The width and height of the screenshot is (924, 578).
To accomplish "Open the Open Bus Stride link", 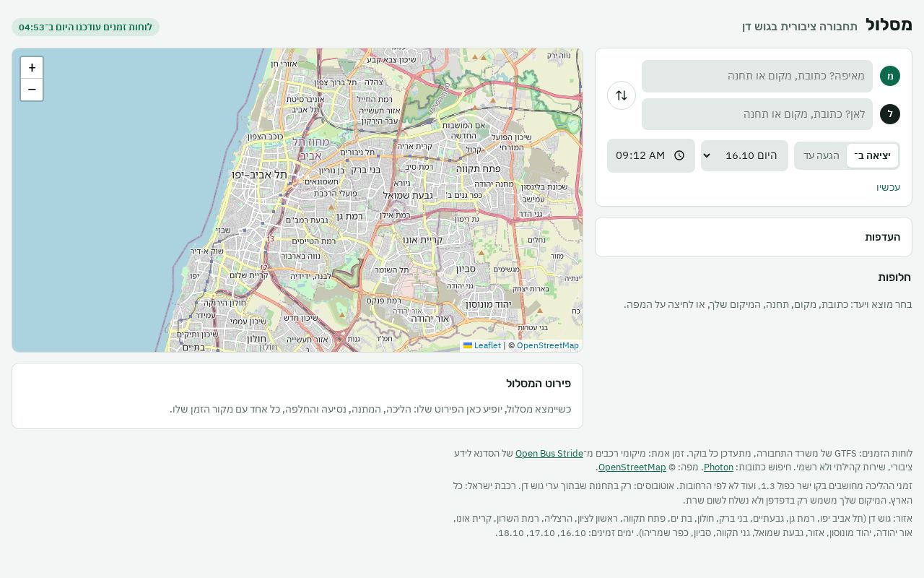I will (x=549, y=454).
